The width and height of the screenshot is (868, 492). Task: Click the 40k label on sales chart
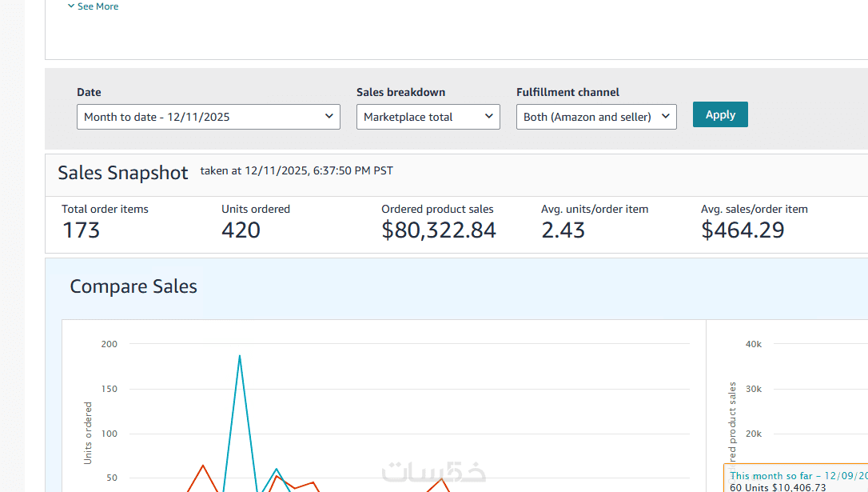point(754,344)
